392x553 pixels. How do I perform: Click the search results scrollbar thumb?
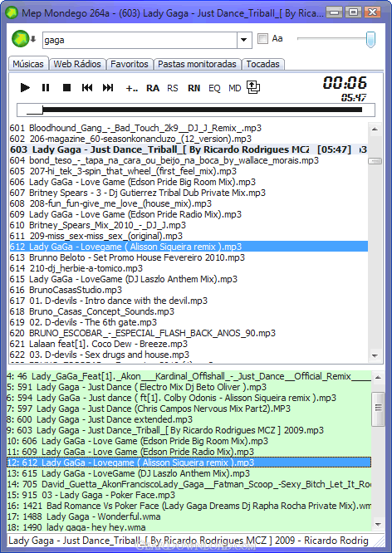378,409
